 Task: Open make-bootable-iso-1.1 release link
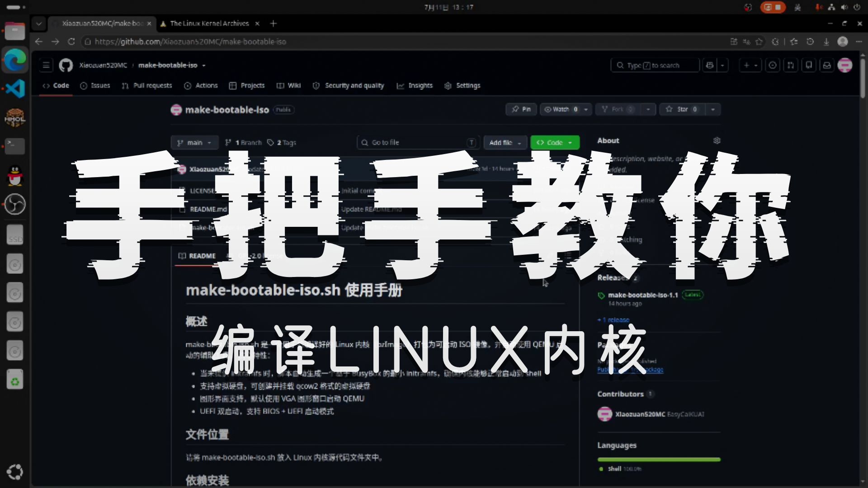643,295
